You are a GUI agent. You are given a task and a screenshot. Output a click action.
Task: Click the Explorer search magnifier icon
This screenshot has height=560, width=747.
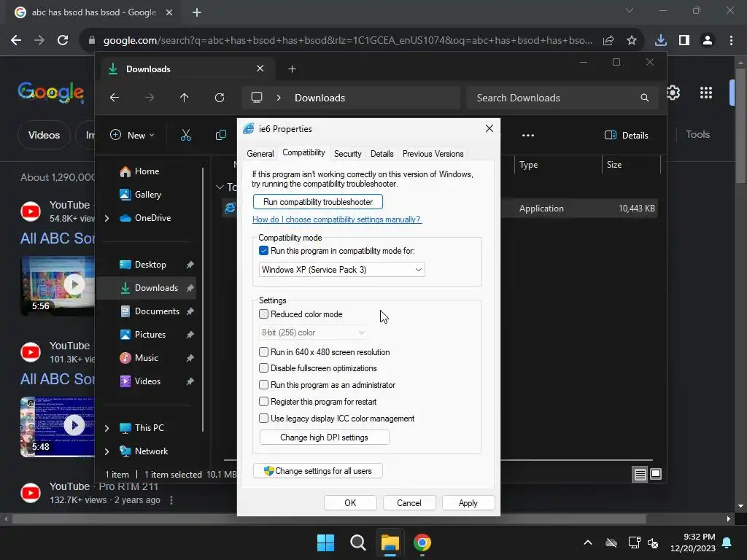pos(645,98)
